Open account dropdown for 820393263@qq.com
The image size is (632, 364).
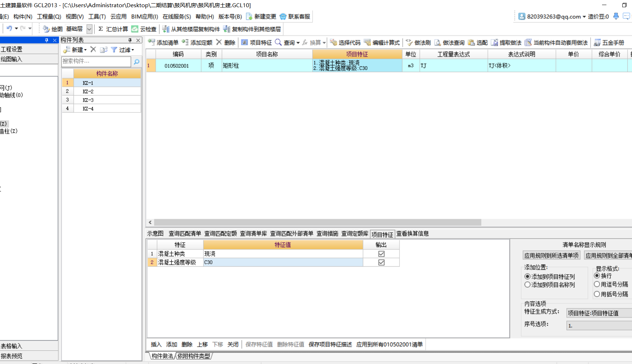(584, 17)
